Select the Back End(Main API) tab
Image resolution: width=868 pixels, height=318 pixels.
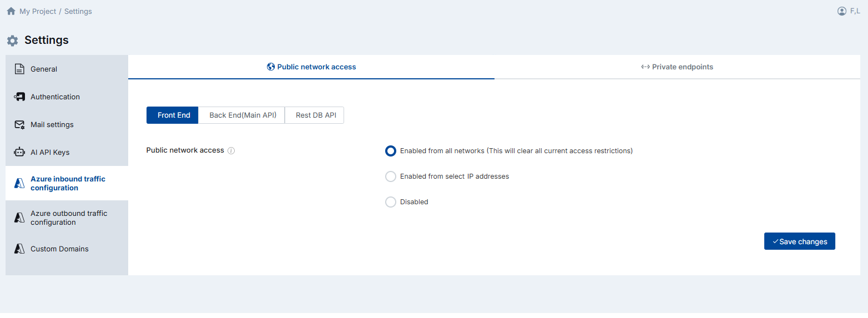coord(242,115)
